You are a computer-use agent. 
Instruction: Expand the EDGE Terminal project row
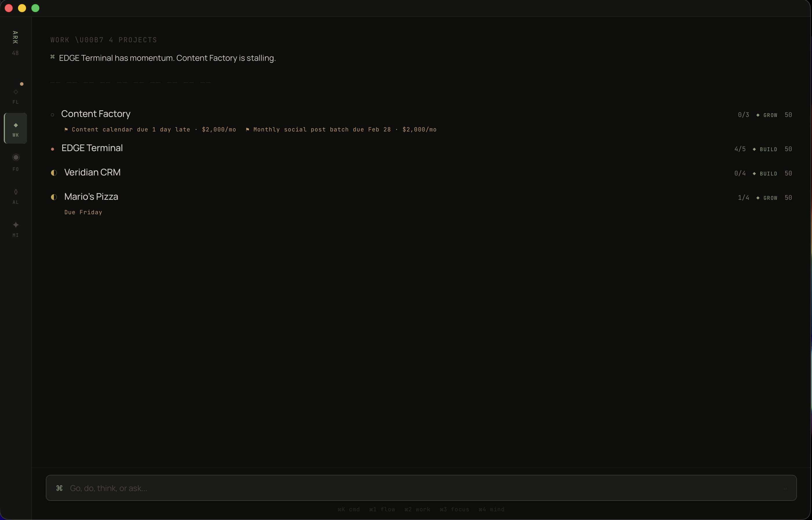[x=92, y=148]
